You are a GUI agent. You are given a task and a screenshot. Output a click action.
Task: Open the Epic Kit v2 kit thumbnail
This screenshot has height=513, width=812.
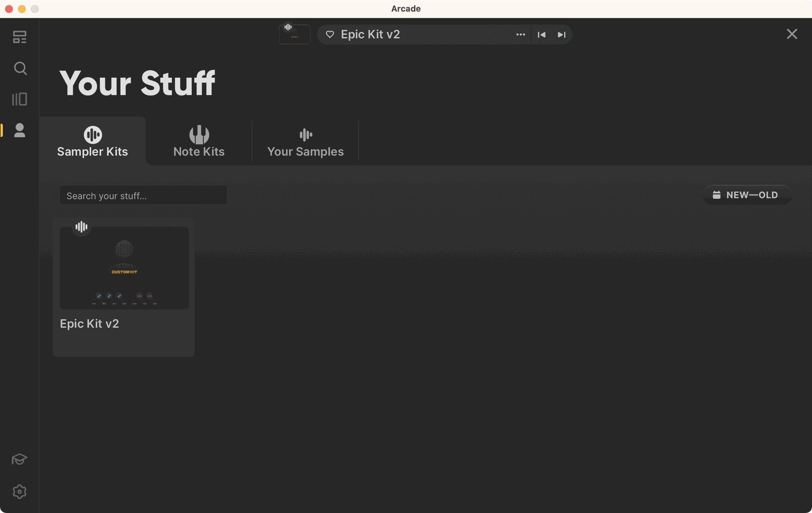124,268
